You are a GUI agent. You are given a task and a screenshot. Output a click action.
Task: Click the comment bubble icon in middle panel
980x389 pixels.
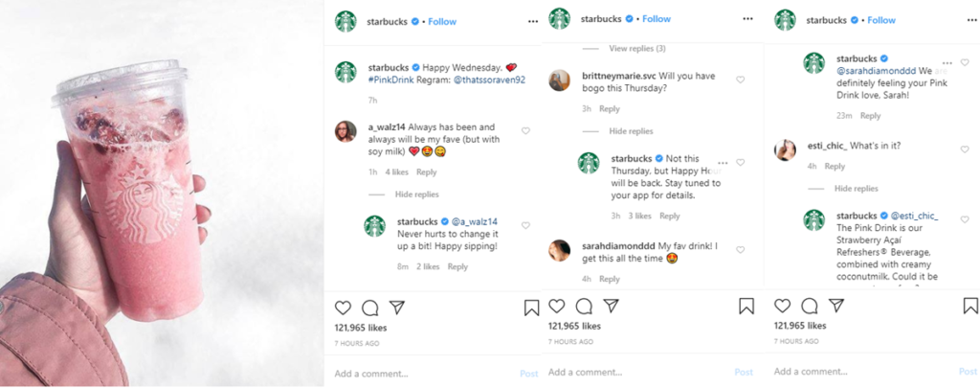[x=584, y=307]
